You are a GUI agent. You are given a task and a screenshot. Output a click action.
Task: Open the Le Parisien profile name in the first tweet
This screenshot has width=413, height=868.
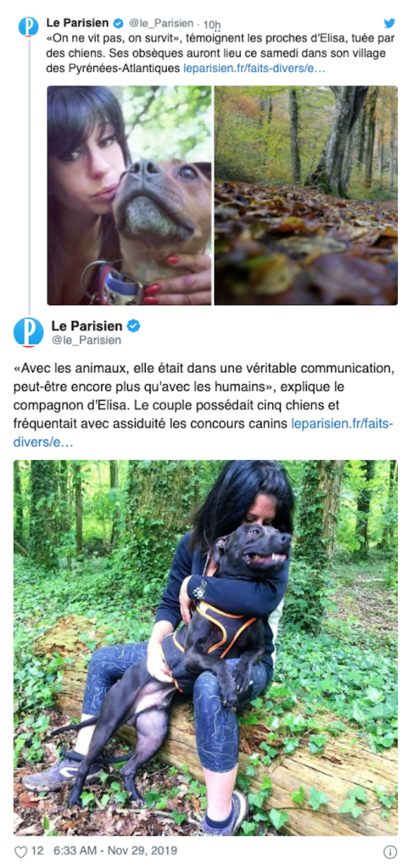click(x=78, y=23)
